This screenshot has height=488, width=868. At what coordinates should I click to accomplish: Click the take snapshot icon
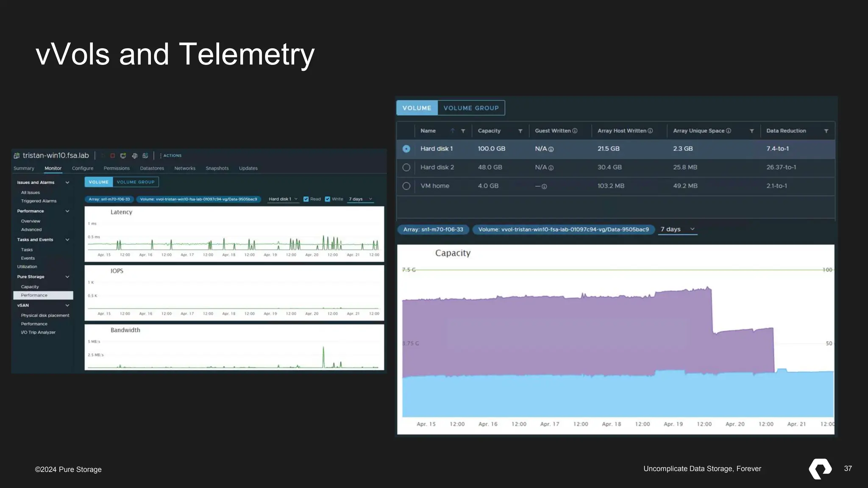tap(145, 156)
